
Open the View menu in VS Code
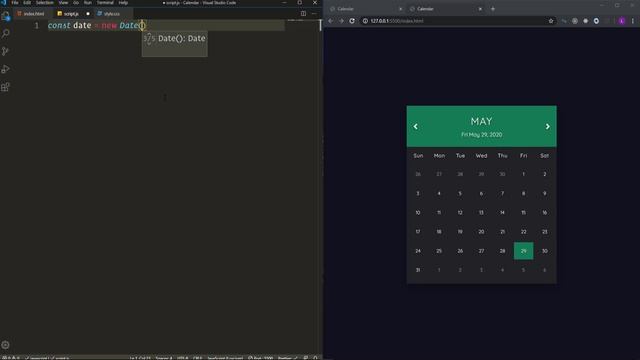click(63, 2)
